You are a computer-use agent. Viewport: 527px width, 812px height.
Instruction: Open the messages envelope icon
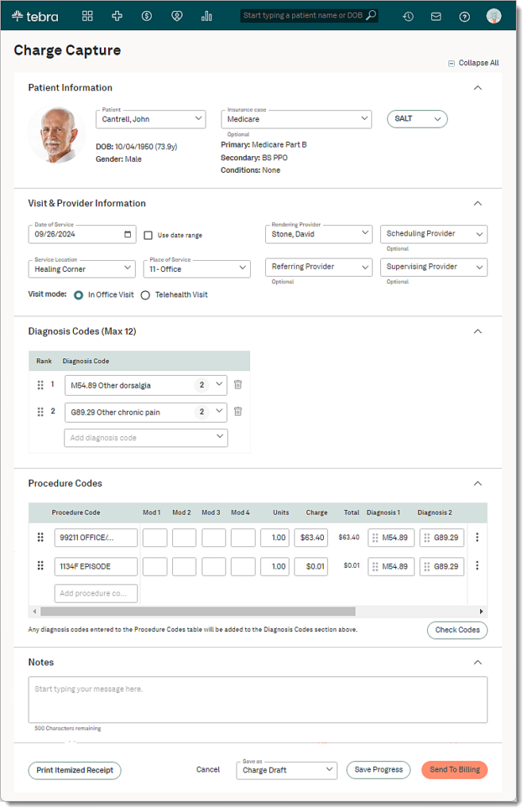pyautogui.click(x=437, y=17)
